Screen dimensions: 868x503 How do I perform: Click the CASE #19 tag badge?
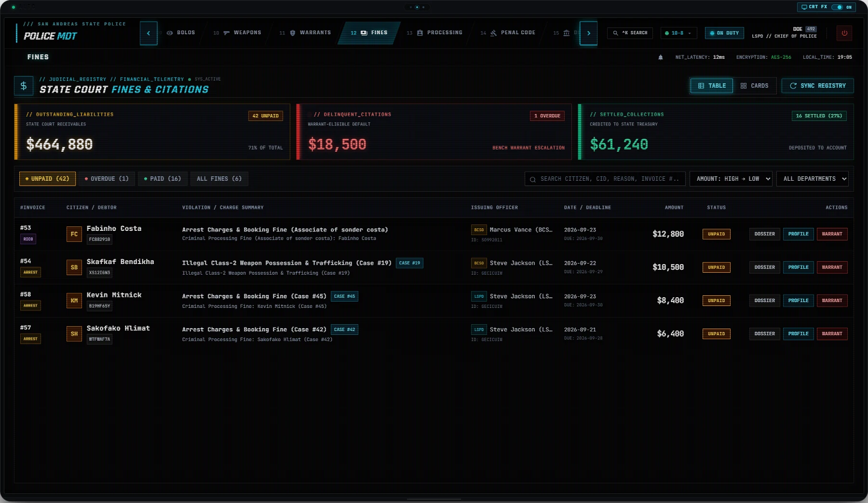tap(409, 263)
